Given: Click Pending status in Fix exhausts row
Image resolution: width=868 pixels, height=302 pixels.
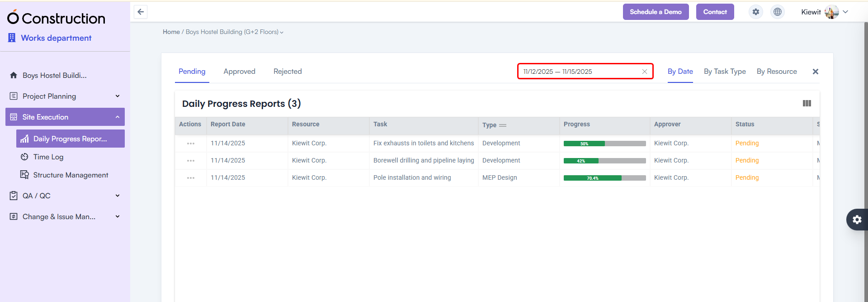Looking at the screenshot, I should point(747,143).
